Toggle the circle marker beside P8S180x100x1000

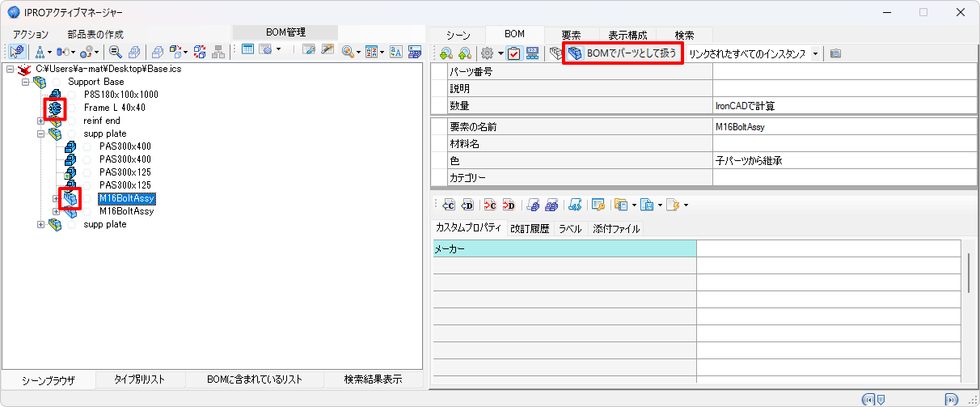(x=72, y=95)
